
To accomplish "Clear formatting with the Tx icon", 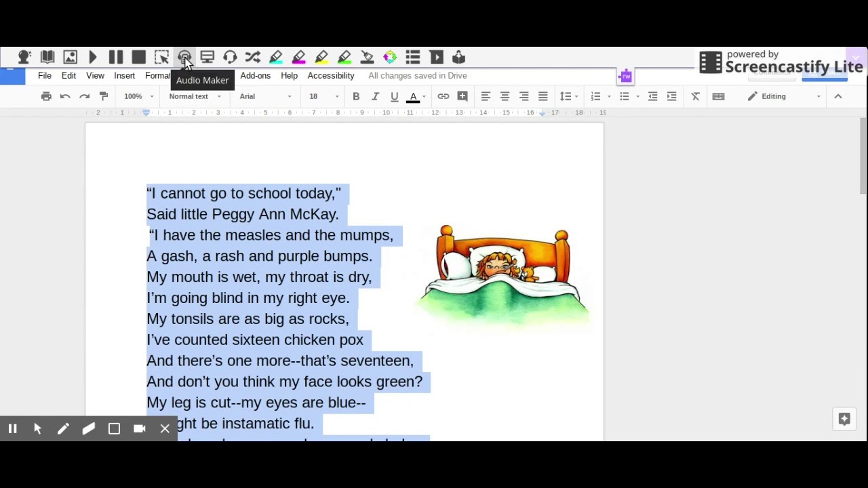I will (x=695, y=96).
